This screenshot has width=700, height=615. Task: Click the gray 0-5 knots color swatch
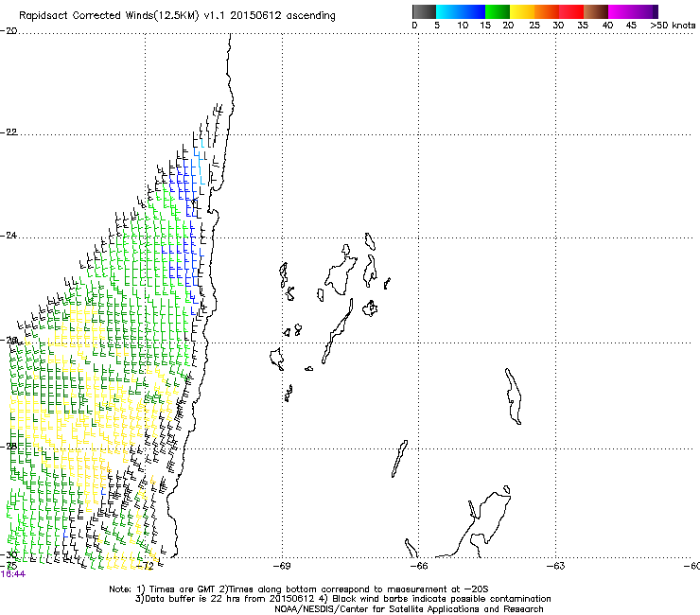[x=424, y=11]
